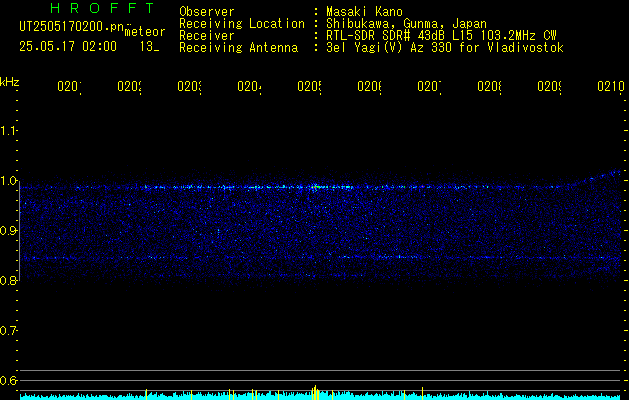Viewport: 629px width, 400px height.
Task: Click the count value 13_
Action: (150, 47)
